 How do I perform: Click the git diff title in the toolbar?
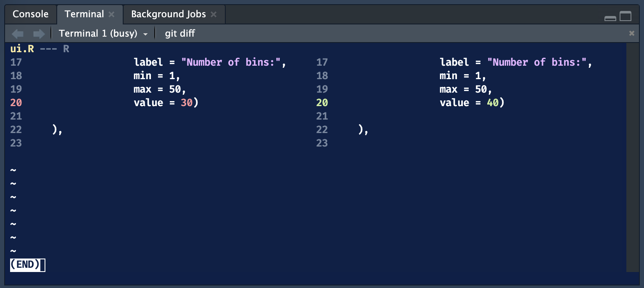click(179, 33)
